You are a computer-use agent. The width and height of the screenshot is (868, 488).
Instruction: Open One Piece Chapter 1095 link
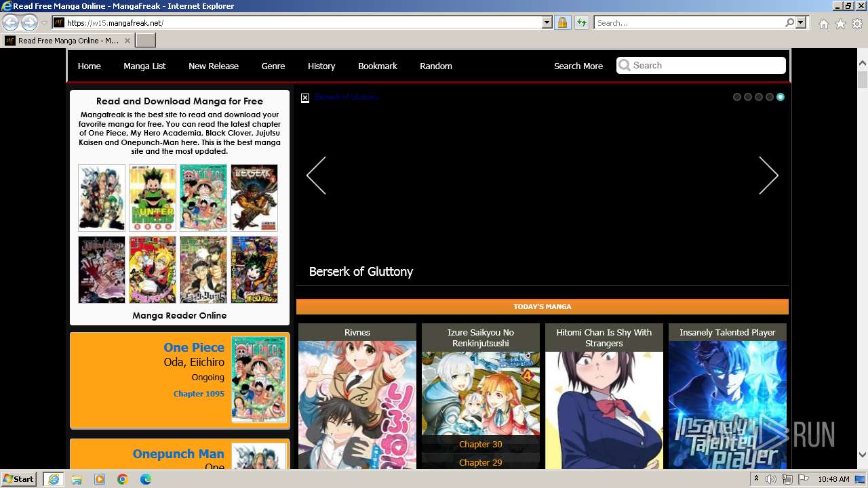199,394
